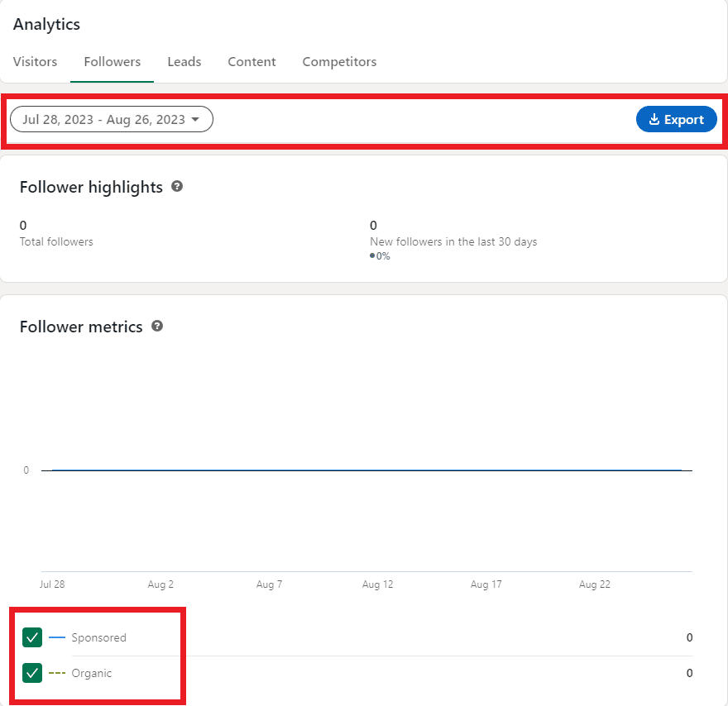Click the Export button
Image resolution: width=728 pixels, height=706 pixels.
pyautogui.click(x=677, y=119)
